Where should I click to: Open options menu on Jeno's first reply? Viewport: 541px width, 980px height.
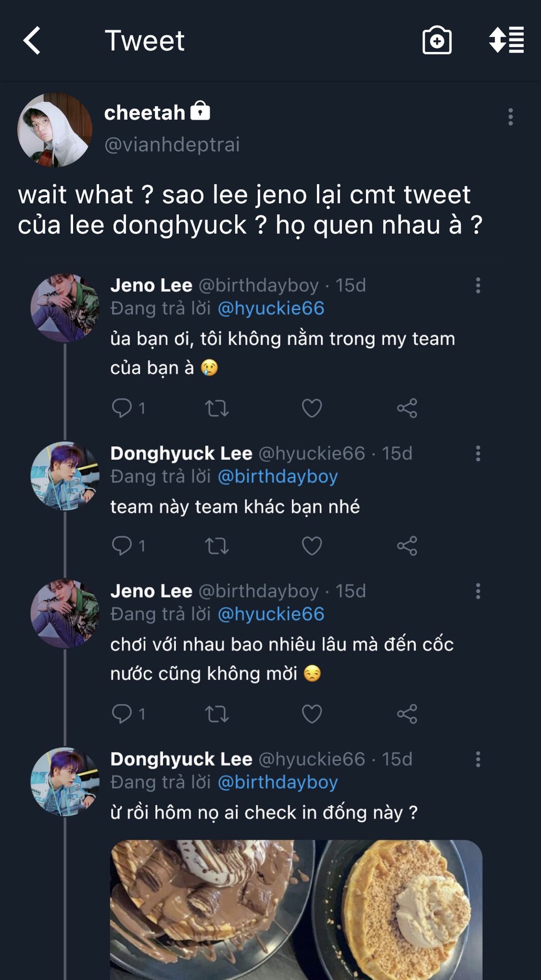coord(478,285)
